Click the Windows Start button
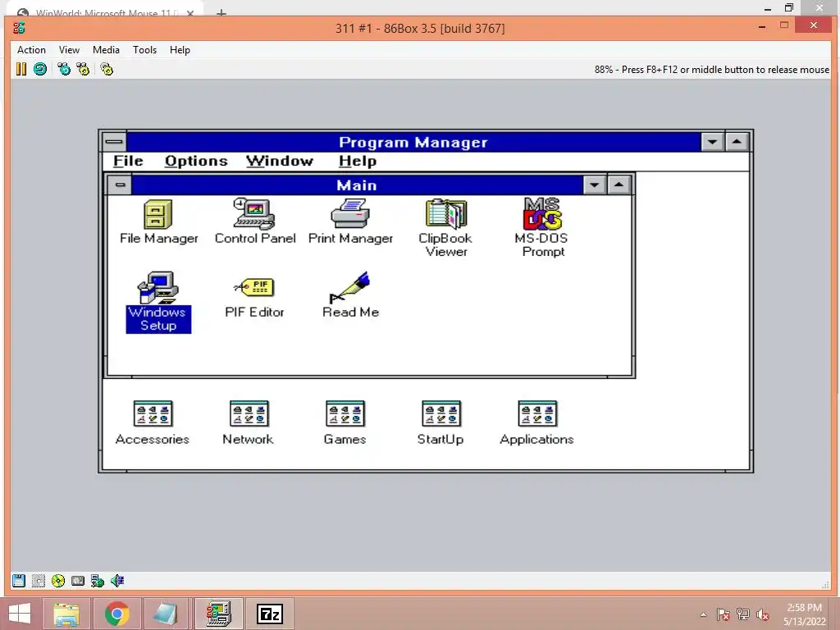The height and width of the screenshot is (630, 840). tap(20, 614)
